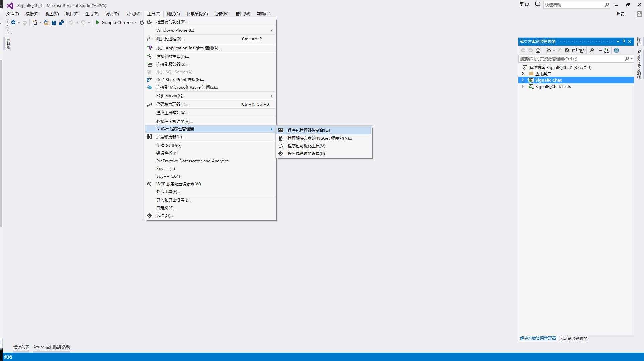The height and width of the screenshot is (361, 644).
Task: Click the Save (single floppy disk) icon
Action: point(54,22)
